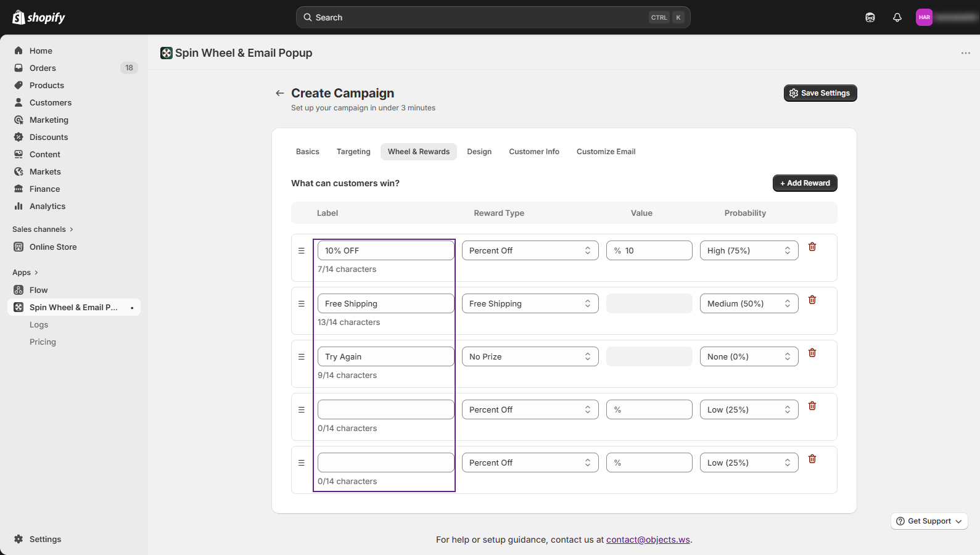Open Online Store sales channel
The width and height of the screenshot is (980, 555).
74,247
